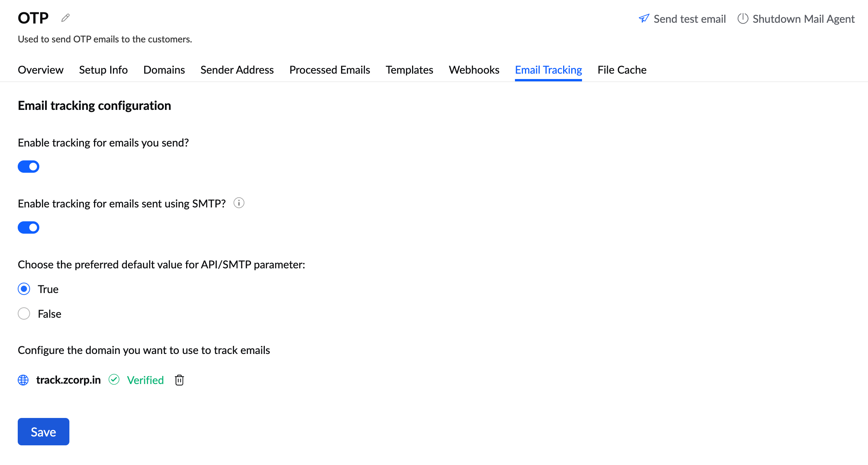Open the Setup Info tab

(103, 70)
